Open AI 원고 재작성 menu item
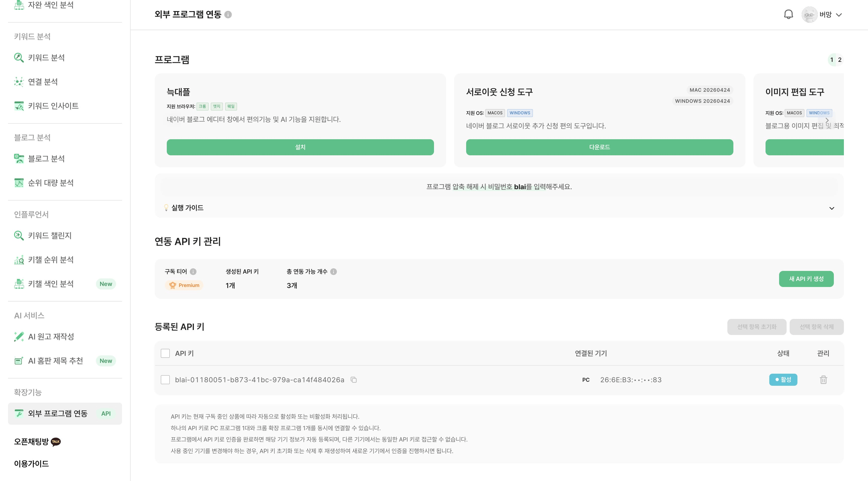This screenshot has height=481, width=868. tap(65, 337)
